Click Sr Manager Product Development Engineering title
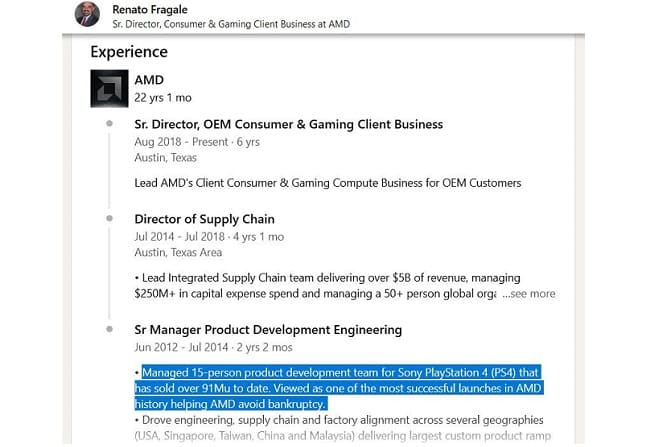Viewport: 650px width, 447px height. pos(268,330)
